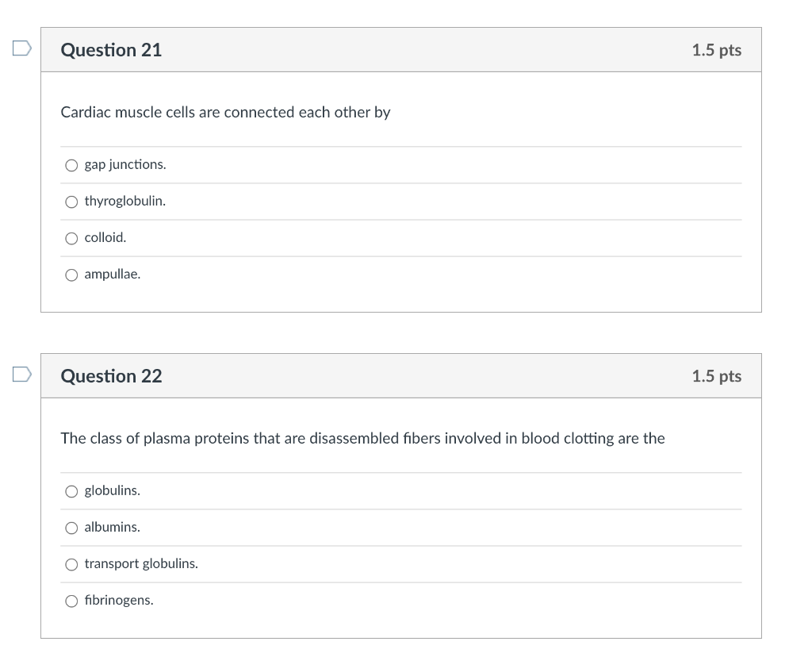Pick the 'transport globulins.' option
Screen dimensions: 812x657
(x=71, y=564)
